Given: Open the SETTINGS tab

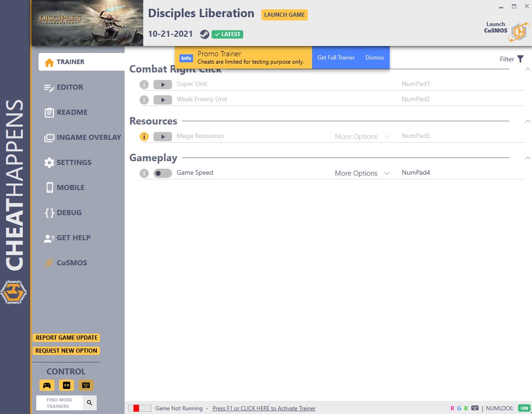Looking at the screenshot, I should click(x=68, y=163).
